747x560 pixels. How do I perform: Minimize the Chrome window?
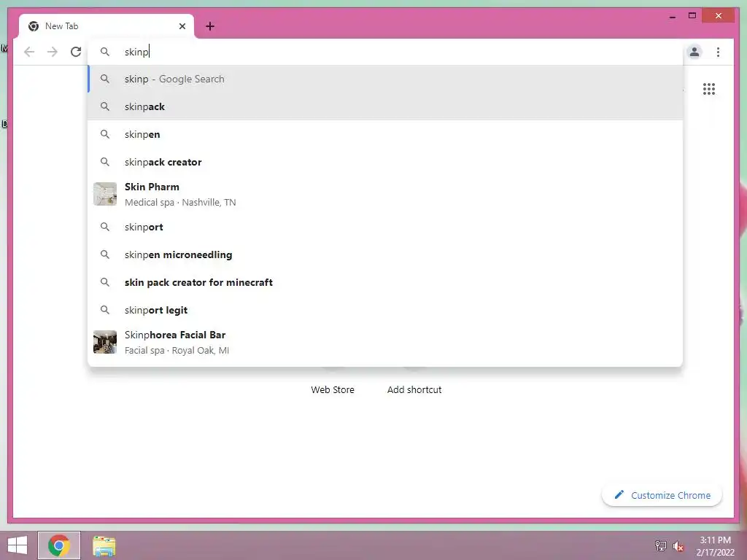point(672,16)
